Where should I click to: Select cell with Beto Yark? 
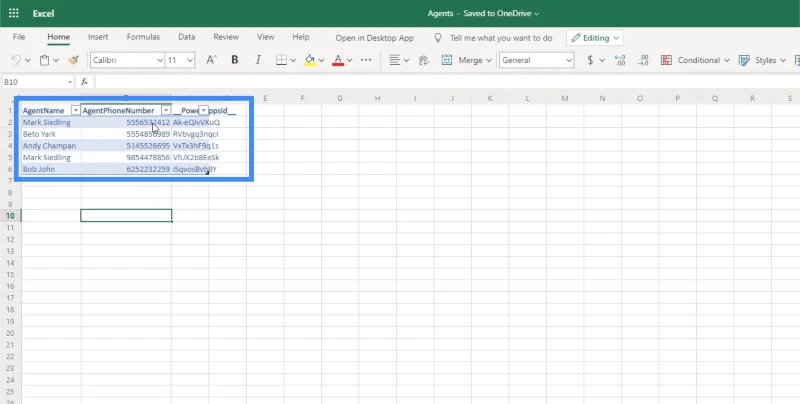[51, 134]
